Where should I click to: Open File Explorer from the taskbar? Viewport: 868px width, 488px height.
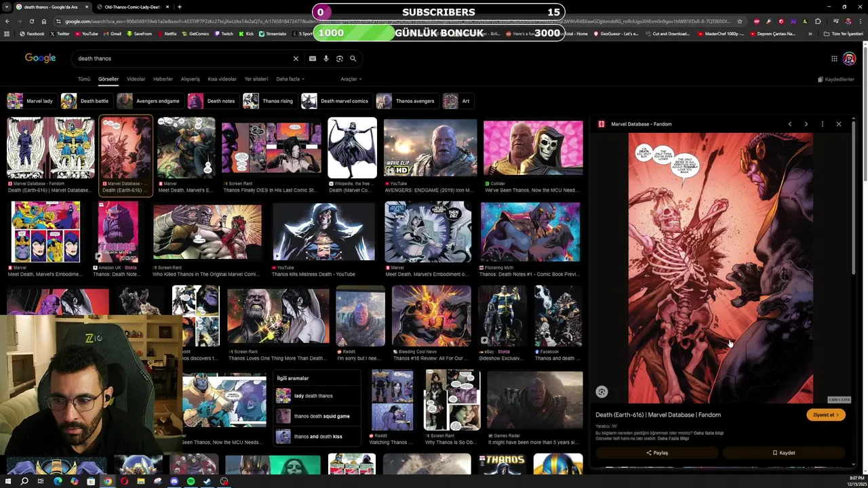coord(141,481)
